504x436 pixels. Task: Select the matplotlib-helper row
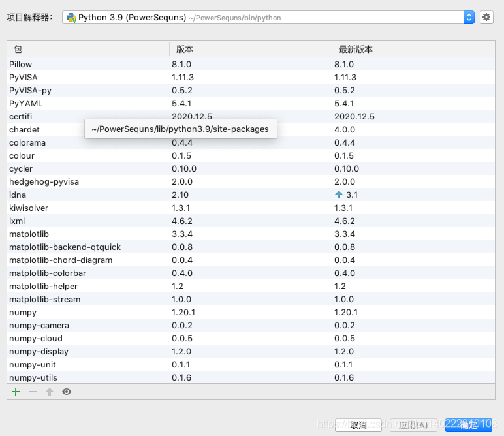pos(251,287)
